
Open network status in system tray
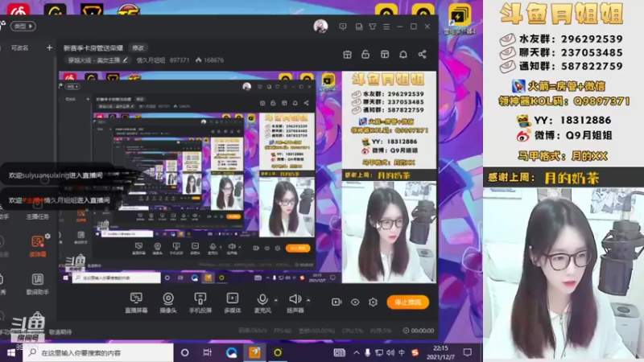[x=379, y=352]
